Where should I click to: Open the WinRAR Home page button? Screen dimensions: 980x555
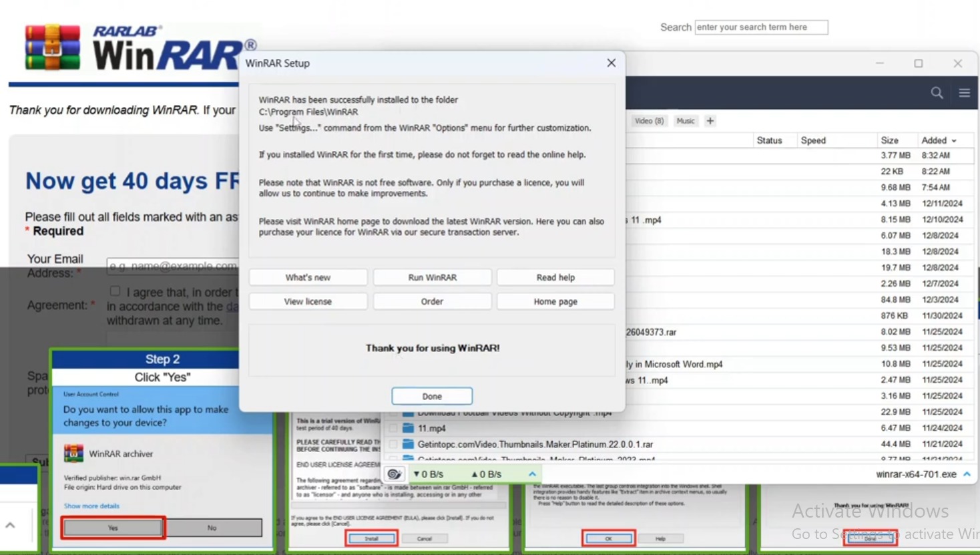555,301
